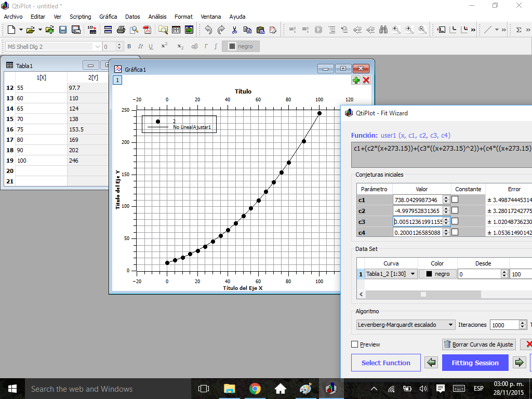Click the Data Set horizontal scrollbar

pos(423,294)
